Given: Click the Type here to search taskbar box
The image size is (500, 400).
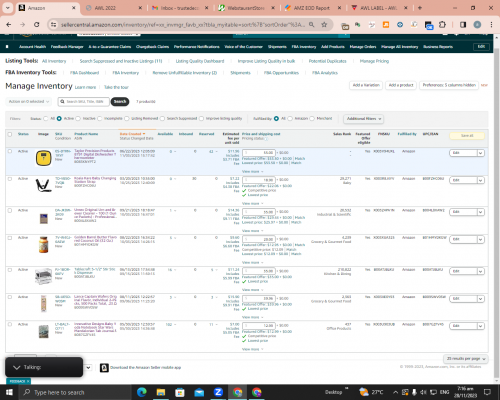Looking at the screenshot, I should [76, 392].
